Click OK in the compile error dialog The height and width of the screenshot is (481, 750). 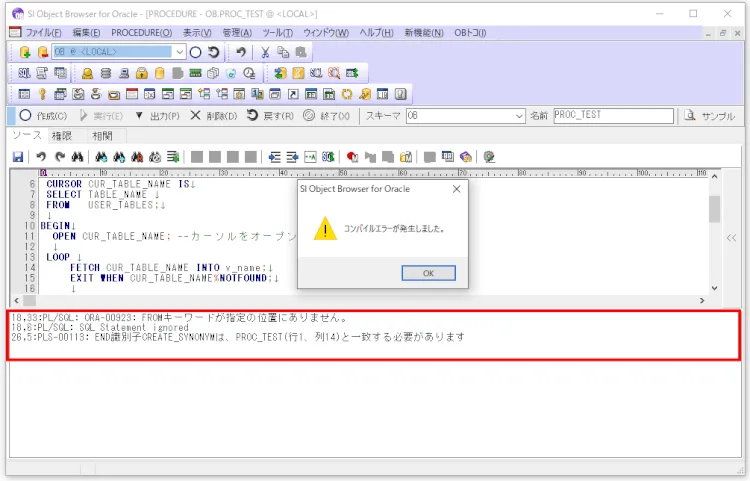(429, 273)
